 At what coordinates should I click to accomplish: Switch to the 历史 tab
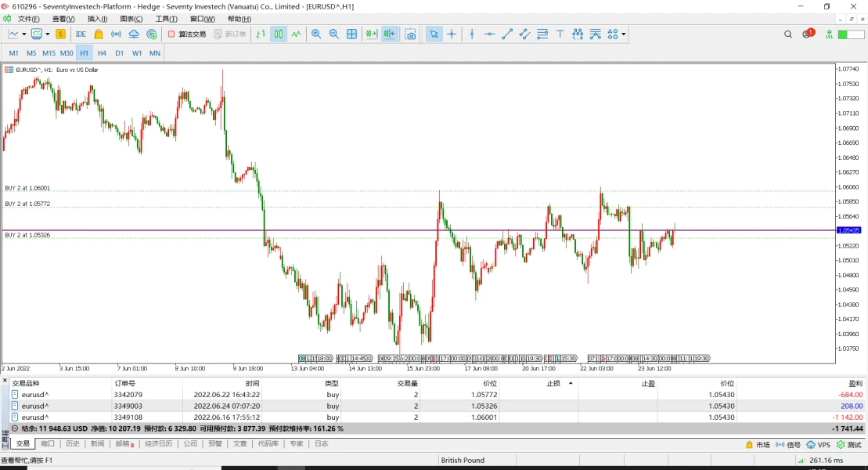[x=72, y=443]
